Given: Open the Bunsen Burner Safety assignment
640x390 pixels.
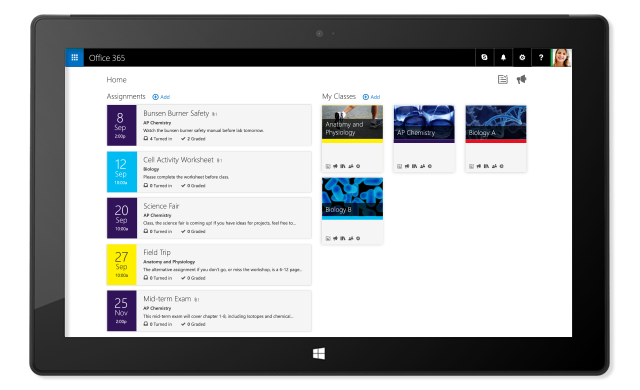Looking at the screenshot, I should tap(176, 113).
